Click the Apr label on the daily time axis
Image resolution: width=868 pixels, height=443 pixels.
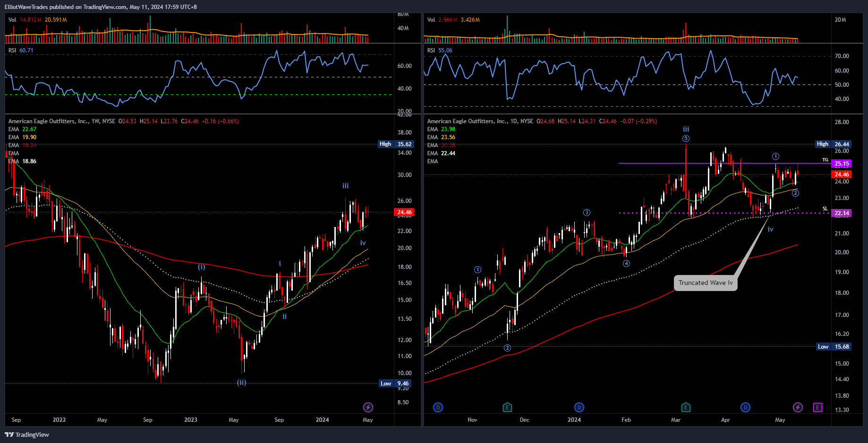725,420
